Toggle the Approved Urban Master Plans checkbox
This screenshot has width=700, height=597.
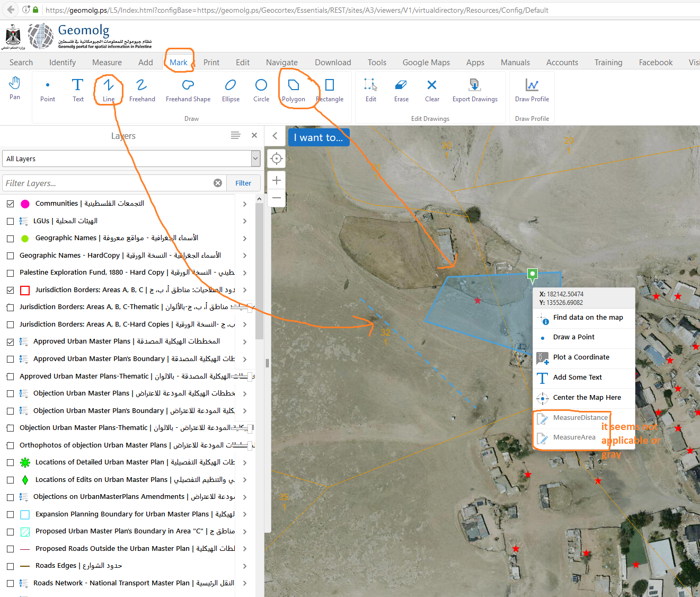(x=10, y=342)
